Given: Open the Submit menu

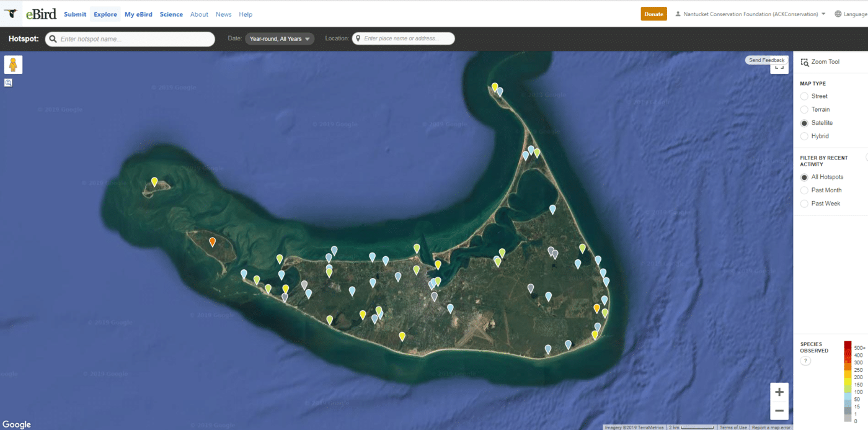Looking at the screenshot, I should (75, 14).
